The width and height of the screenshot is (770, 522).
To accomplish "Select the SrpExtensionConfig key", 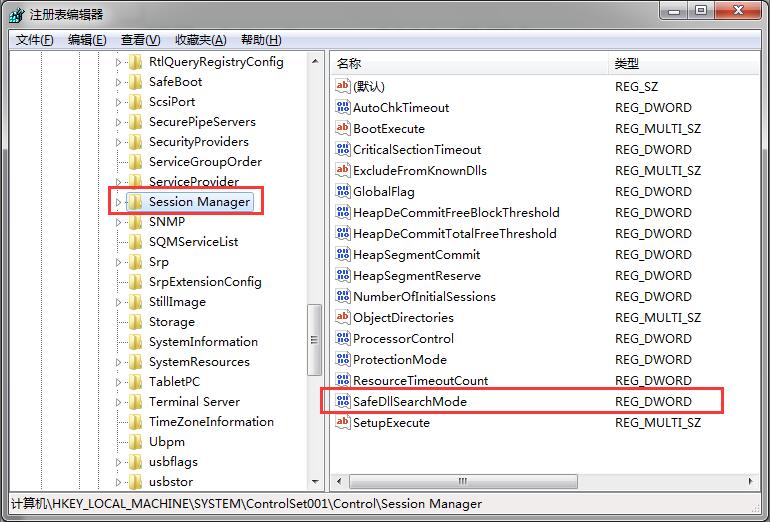I will [x=205, y=282].
